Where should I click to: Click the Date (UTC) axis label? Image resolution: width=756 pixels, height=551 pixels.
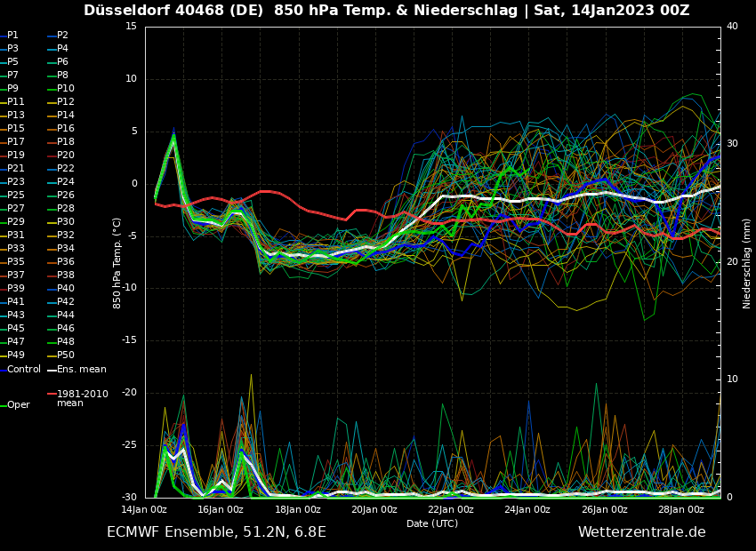pyautogui.click(x=432, y=523)
